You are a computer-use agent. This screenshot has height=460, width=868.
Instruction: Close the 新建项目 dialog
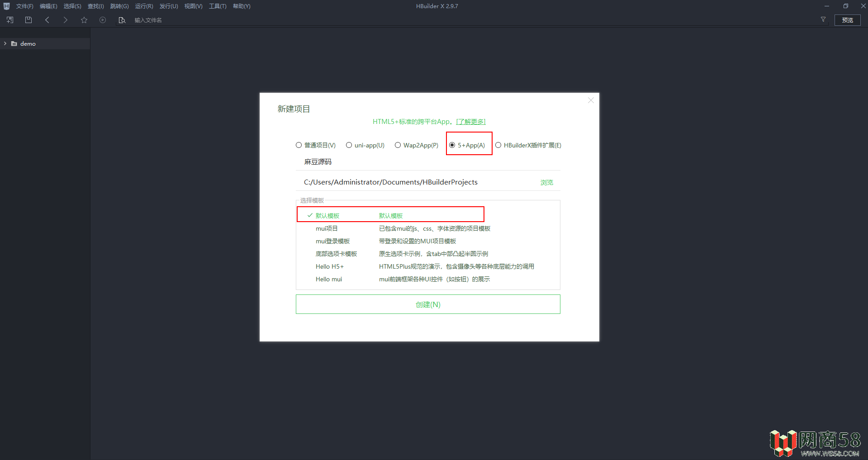pos(591,100)
